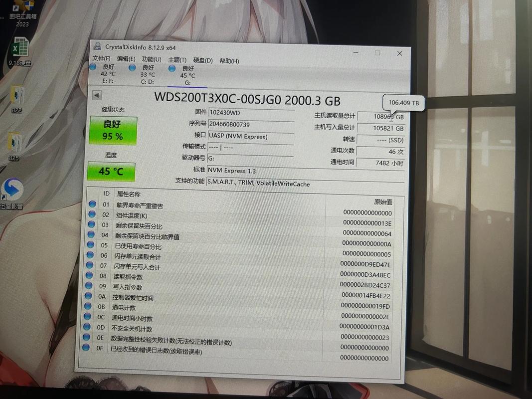Open the 文件(F) menu
This screenshot has width=532, height=399.
pos(101,59)
